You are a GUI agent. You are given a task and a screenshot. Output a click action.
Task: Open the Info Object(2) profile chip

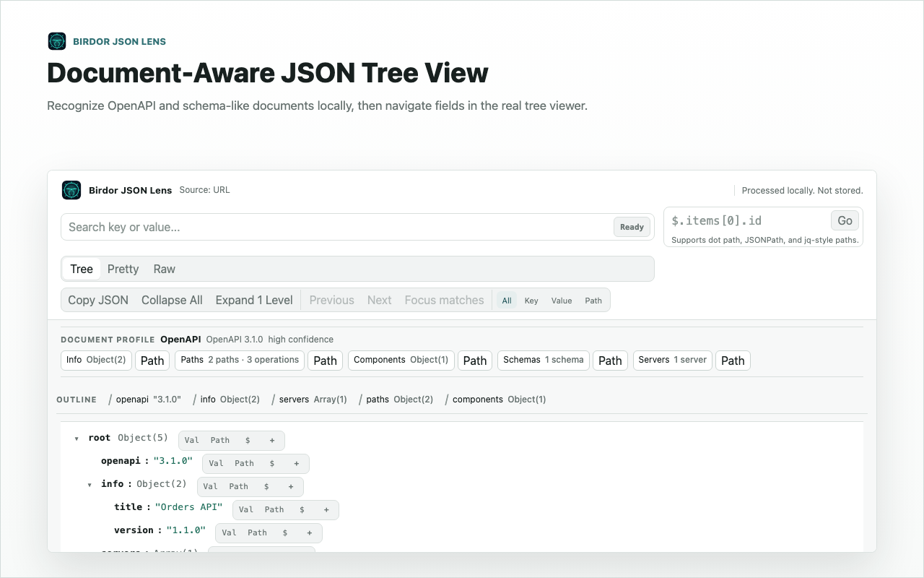click(x=96, y=360)
